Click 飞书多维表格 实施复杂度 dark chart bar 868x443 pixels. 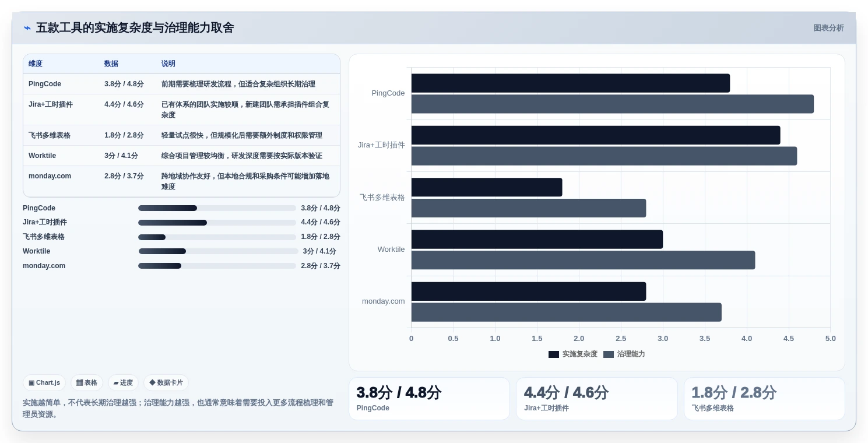487,187
